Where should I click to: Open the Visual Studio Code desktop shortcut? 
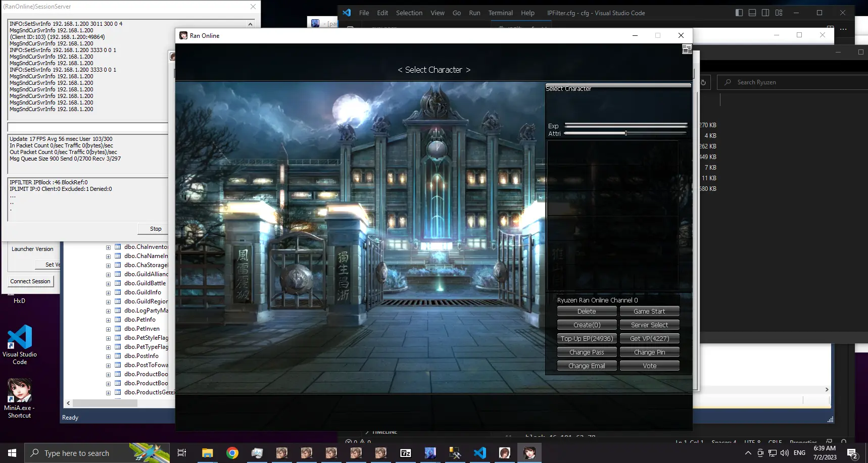[20, 345]
